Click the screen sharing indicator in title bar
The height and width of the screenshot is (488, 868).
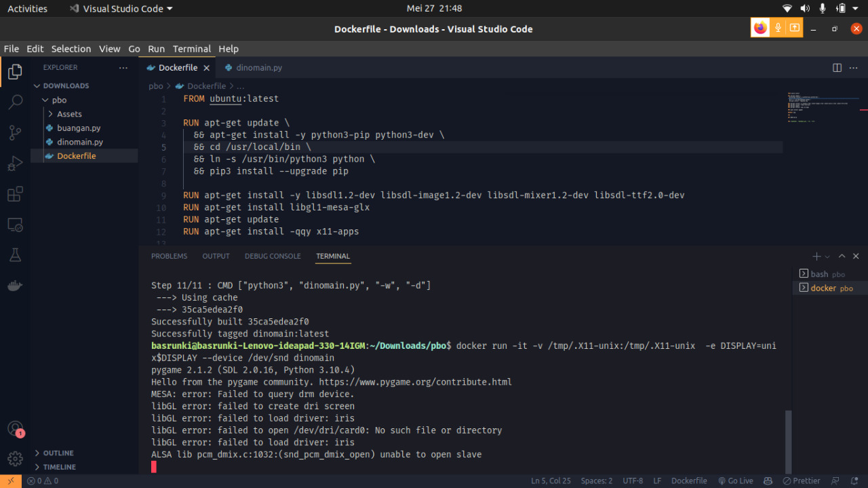(795, 28)
